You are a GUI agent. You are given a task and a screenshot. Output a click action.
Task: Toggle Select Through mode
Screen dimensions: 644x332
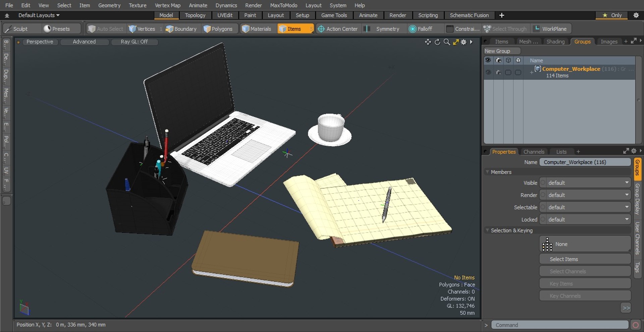(505, 29)
